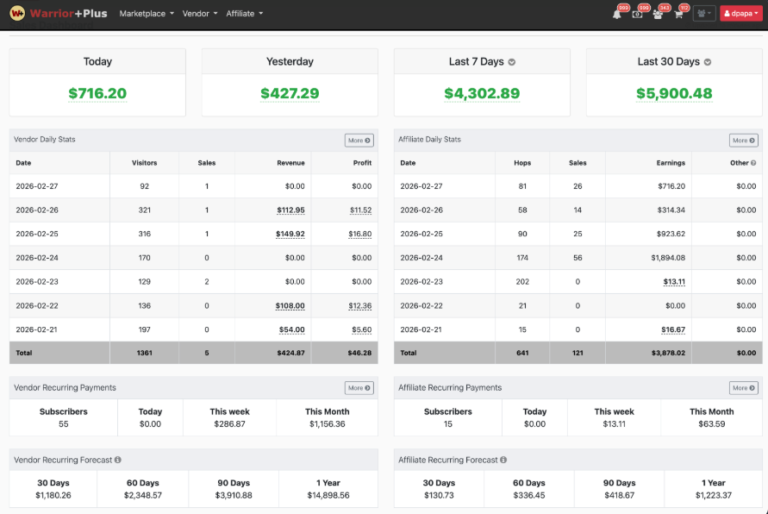The image size is (768, 514).
Task: Click the Warrior+Plus logo
Action: [x=58, y=14]
